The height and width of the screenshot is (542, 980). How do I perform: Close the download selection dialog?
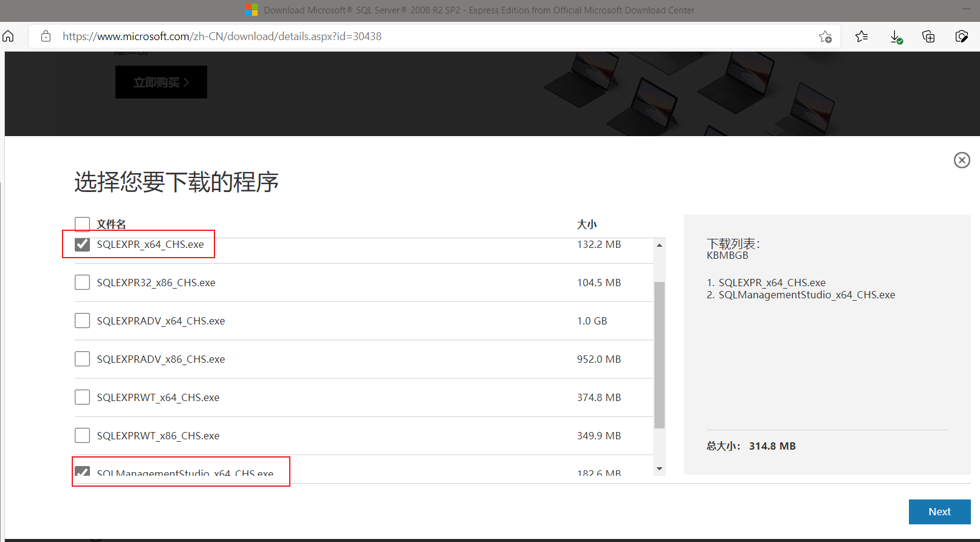click(x=962, y=160)
